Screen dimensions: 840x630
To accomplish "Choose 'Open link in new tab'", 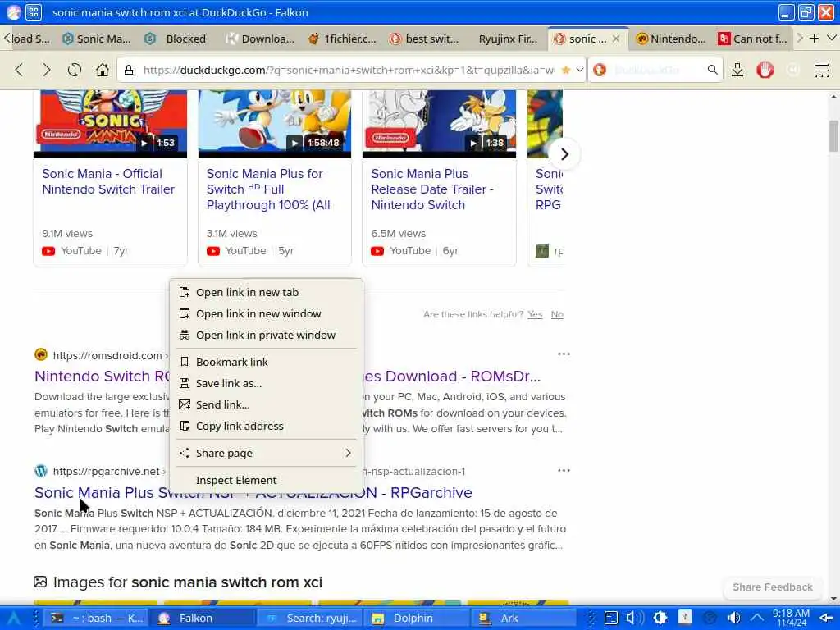I will click(x=266, y=293).
